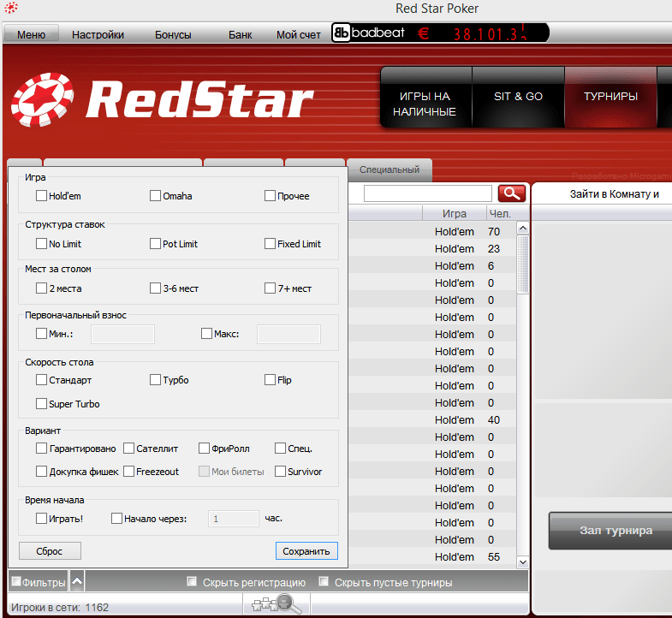Tick the Гарантировано variant checkbox

[42, 449]
